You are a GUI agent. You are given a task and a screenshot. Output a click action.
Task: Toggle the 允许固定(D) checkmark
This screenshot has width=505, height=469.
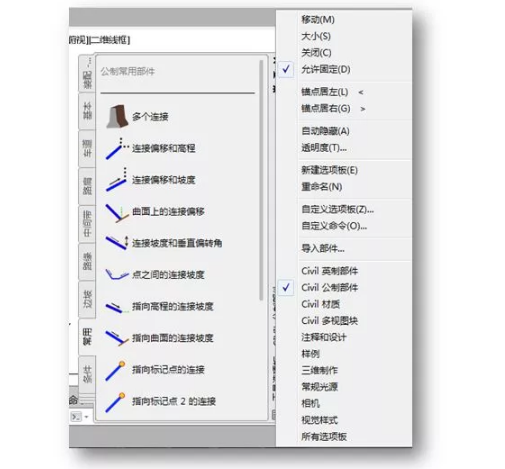coord(286,69)
